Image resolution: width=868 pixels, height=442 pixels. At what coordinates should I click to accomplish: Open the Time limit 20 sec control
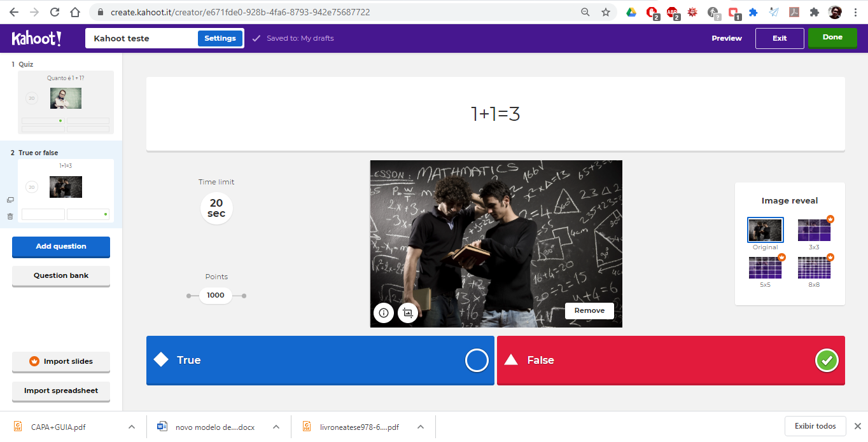(216, 208)
